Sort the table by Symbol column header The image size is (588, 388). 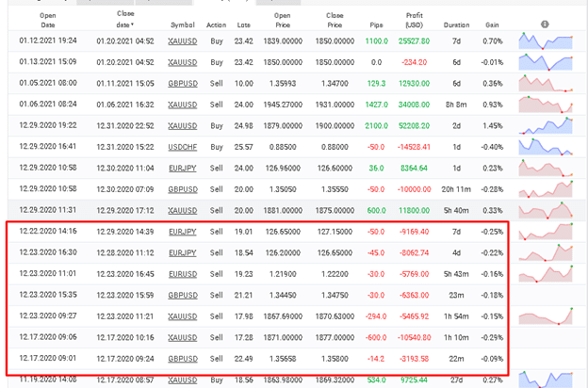coord(183,25)
